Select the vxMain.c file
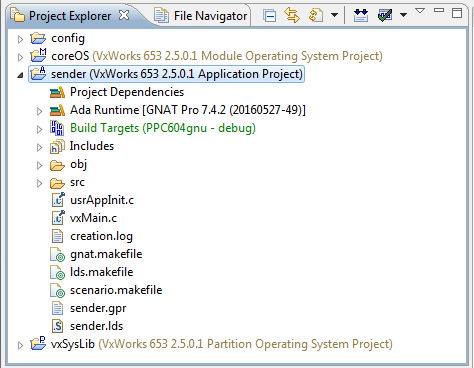This screenshot has height=368, width=474. point(93,218)
